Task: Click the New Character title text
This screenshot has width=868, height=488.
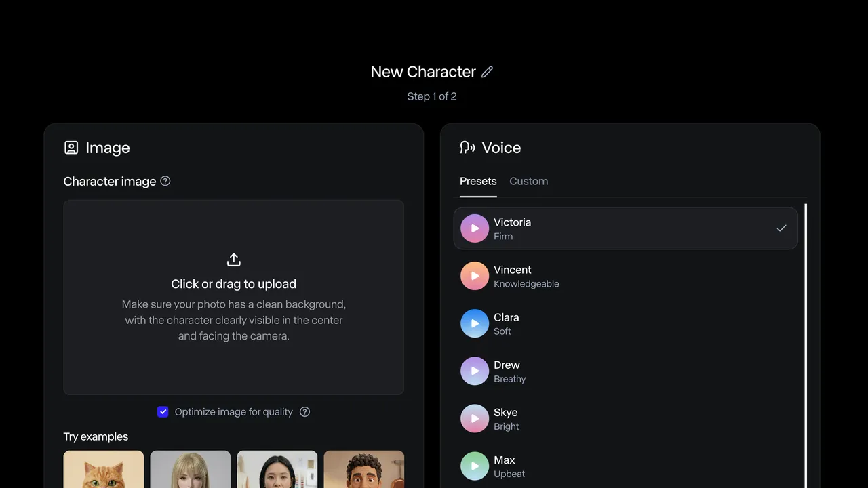Action: tap(423, 72)
